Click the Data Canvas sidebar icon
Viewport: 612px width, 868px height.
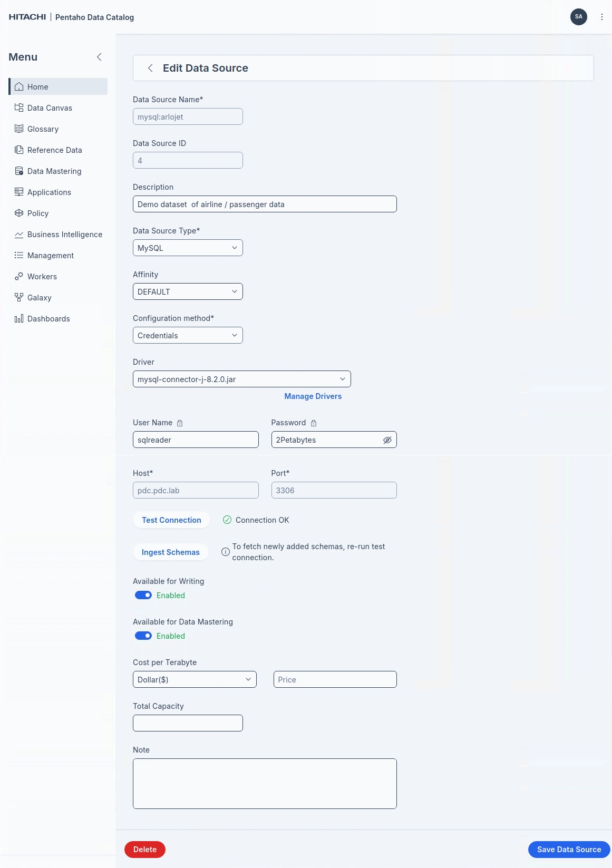coord(19,108)
